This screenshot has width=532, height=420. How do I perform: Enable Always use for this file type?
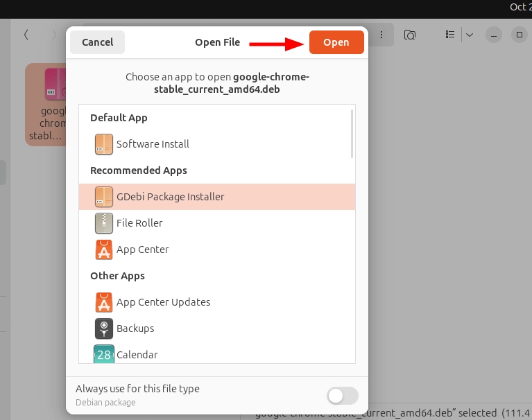[342, 396]
